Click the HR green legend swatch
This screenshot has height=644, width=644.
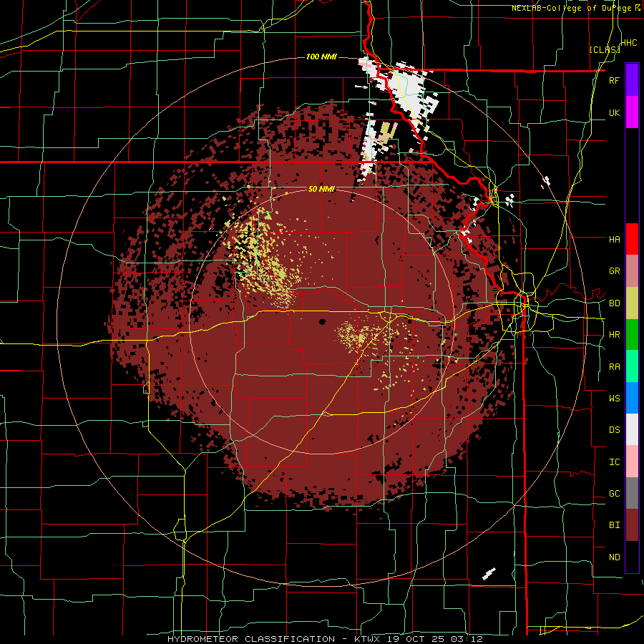tap(632, 335)
